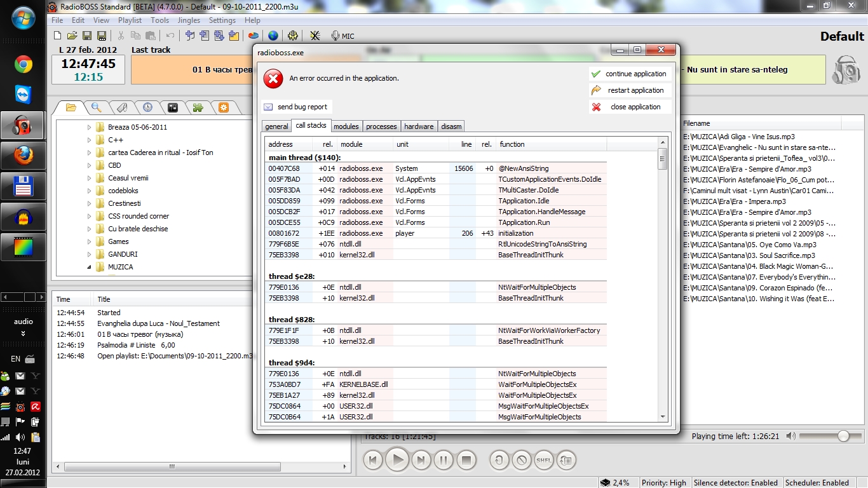Viewport: 868px width, 488px height.
Task: Click the Paste clipboard toolbar icon
Action: click(x=150, y=36)
